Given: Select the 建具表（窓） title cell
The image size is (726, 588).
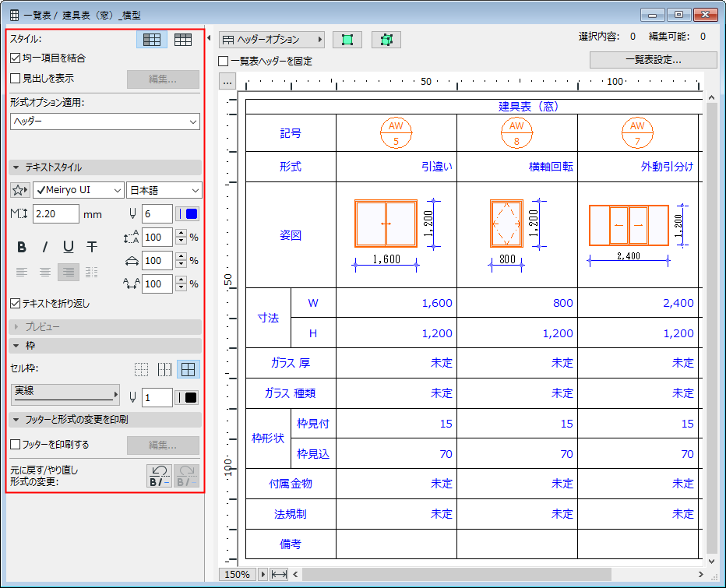Looking at the screenshot, I should (x=528, y=107).
